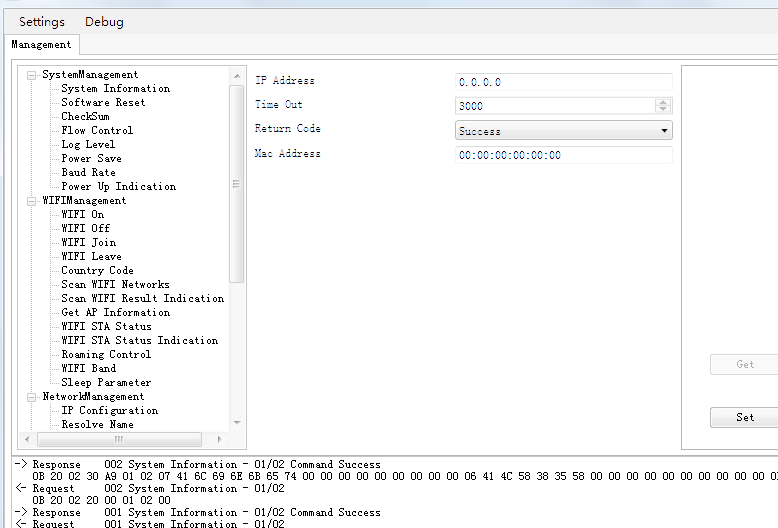Select WIFI STA Status tree item
778x528 pixels.
coord(106,327)
